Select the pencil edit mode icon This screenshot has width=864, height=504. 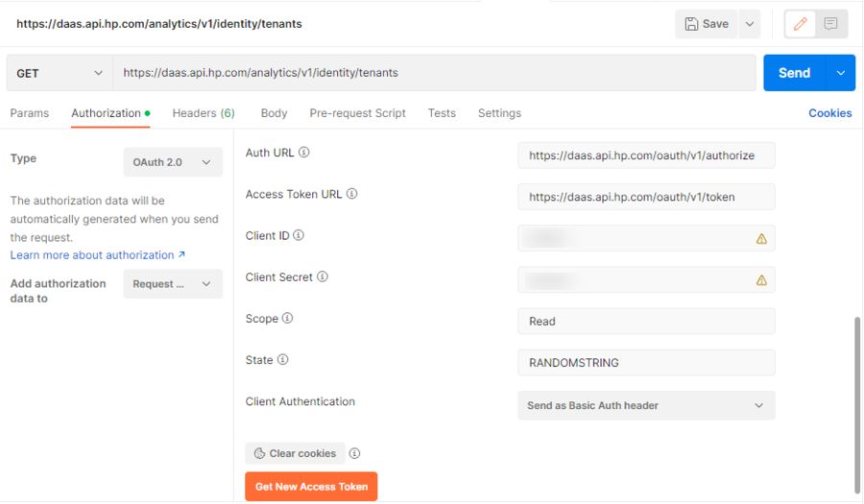pos(800,24)
